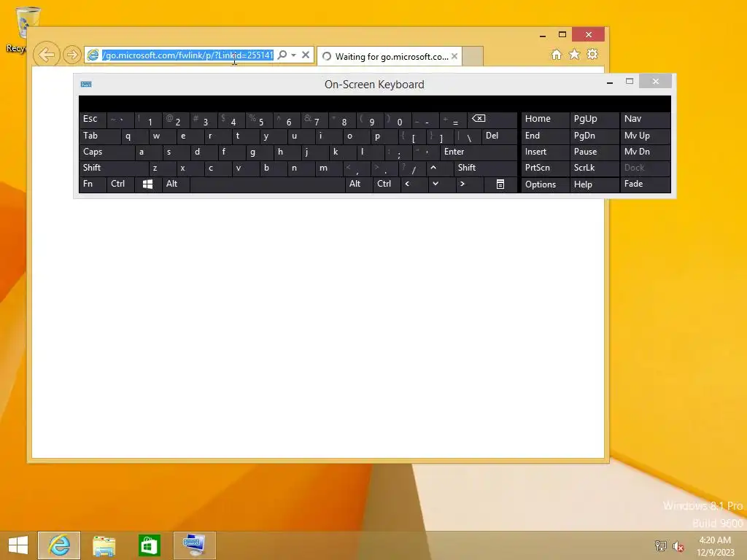747x560 pixels.
Task: Open the Tools gear menu
Action: pyautogui.click(x=592, y=54)
